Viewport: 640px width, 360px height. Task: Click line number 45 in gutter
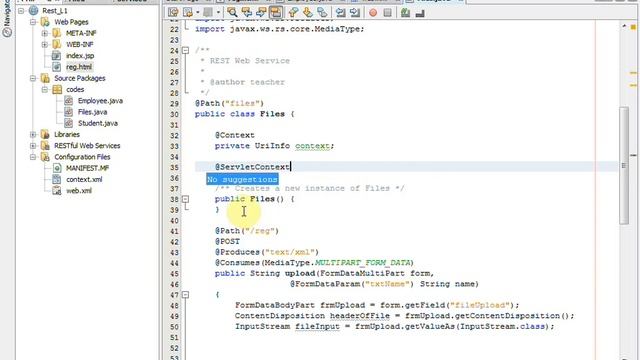click(174, 273)
